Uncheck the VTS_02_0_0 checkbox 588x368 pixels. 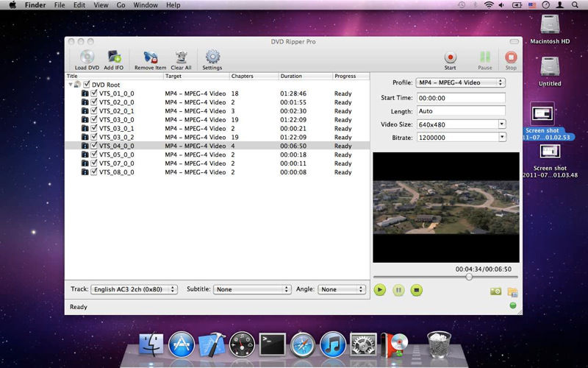94,102
